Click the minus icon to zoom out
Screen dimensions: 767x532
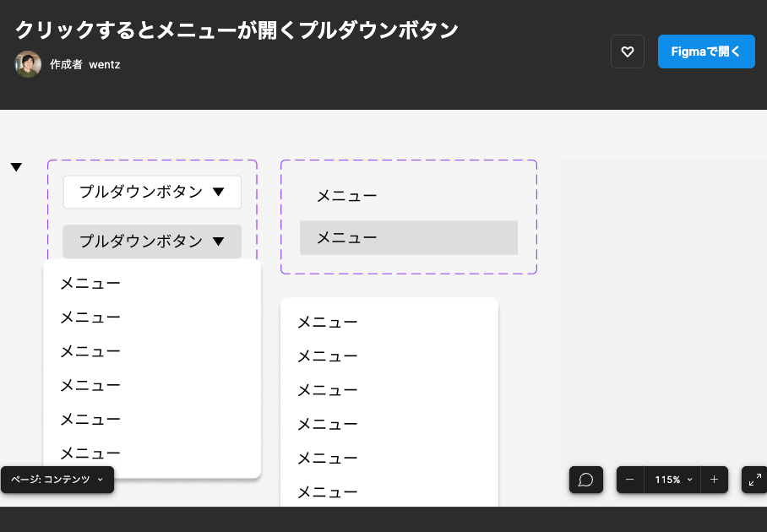(x=629, y=480)
